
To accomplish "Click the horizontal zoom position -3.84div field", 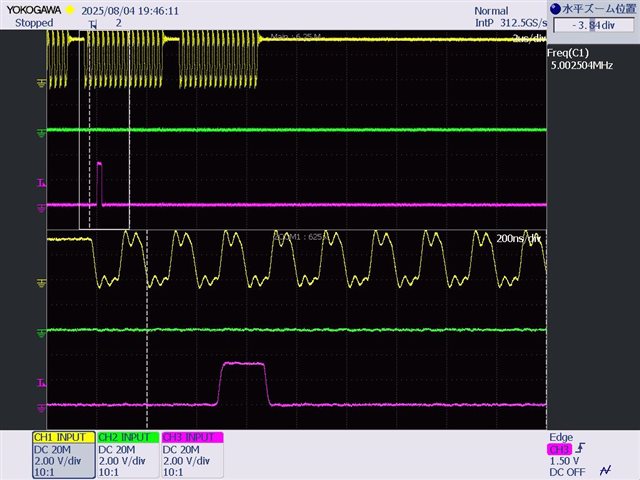I will pyautogui.click(x=593, y=25).
